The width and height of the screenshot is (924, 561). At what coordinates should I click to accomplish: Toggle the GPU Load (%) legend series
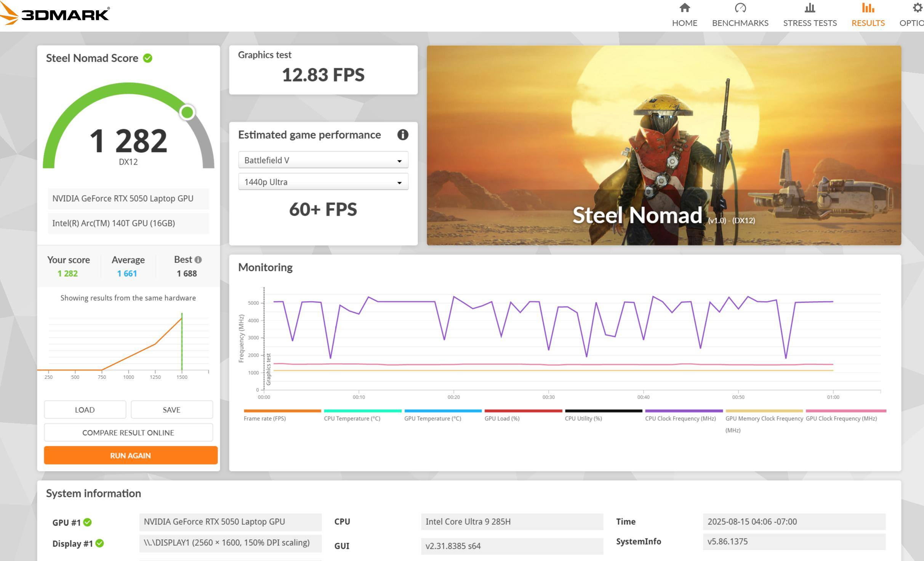[x=502, y=418]
